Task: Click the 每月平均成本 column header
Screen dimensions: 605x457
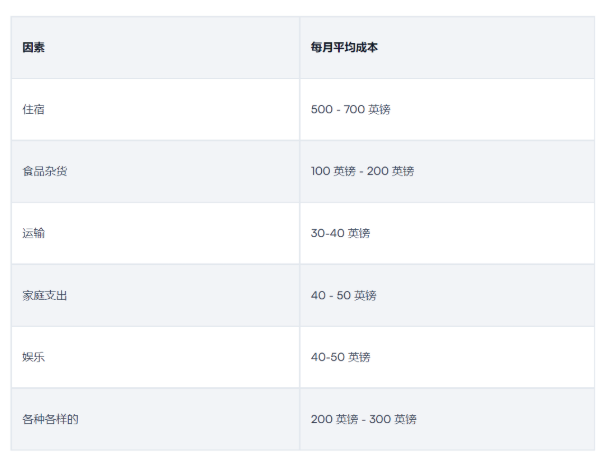Action: pos(344,47)
